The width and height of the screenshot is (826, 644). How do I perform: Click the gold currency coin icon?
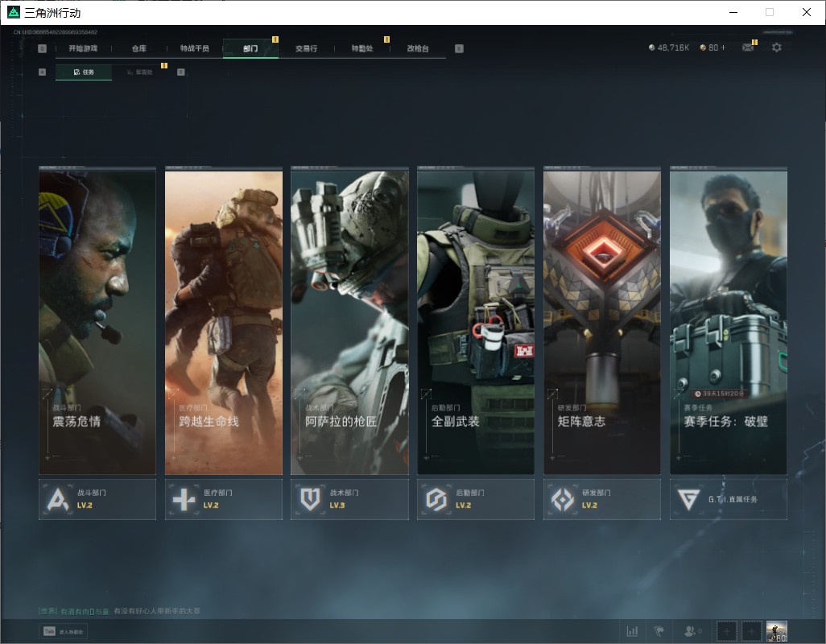[703, 47]
